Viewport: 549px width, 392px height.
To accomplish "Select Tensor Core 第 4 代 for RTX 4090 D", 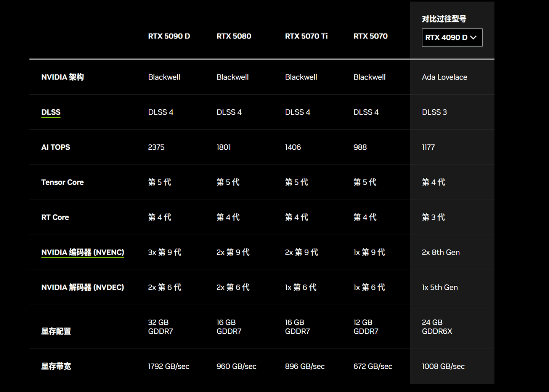I will click(x=433, y=182).
